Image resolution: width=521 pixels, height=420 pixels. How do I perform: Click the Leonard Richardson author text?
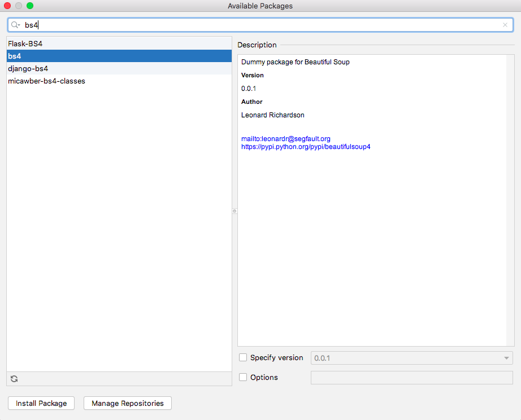[273, 115]
